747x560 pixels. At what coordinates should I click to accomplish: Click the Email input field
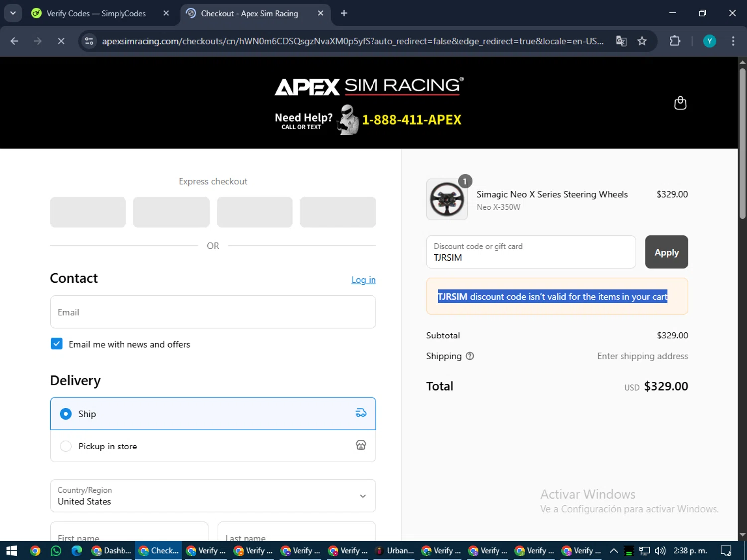[x=213, y=312]
